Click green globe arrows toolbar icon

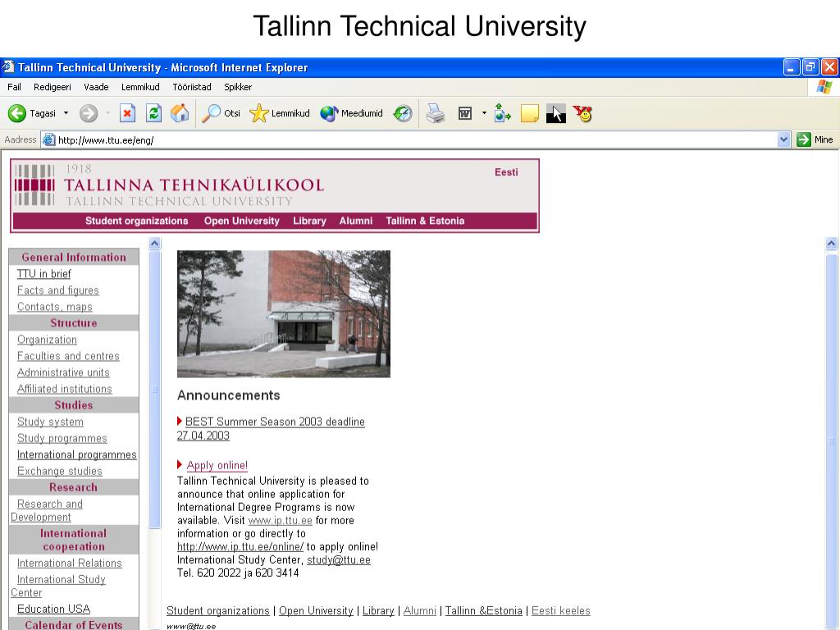(x=502, y=113)
